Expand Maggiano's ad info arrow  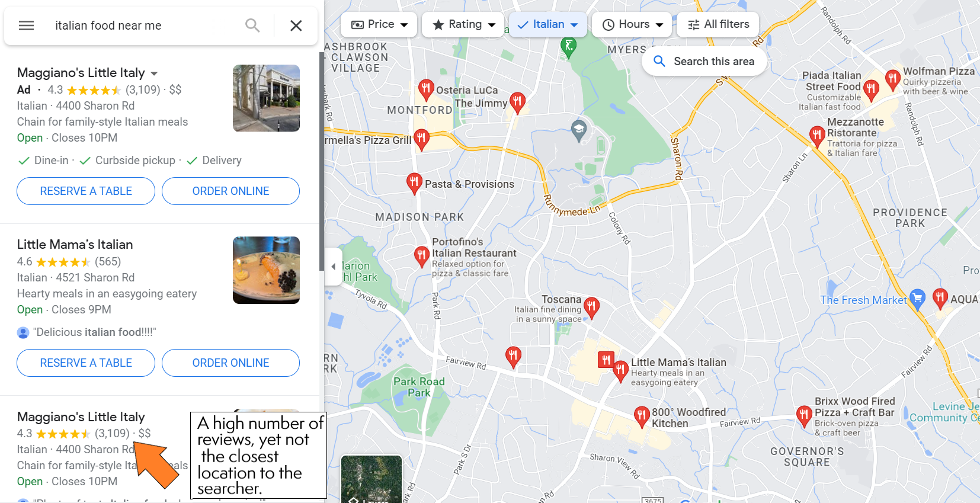(x=154, y=73)
